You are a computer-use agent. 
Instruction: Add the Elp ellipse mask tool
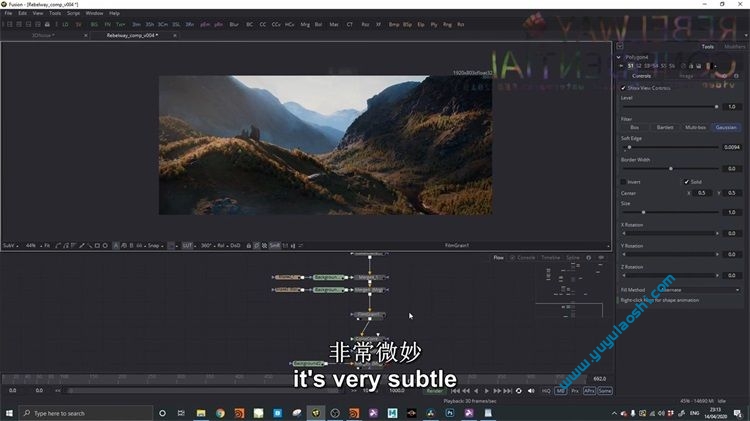(x=421, y=24)
